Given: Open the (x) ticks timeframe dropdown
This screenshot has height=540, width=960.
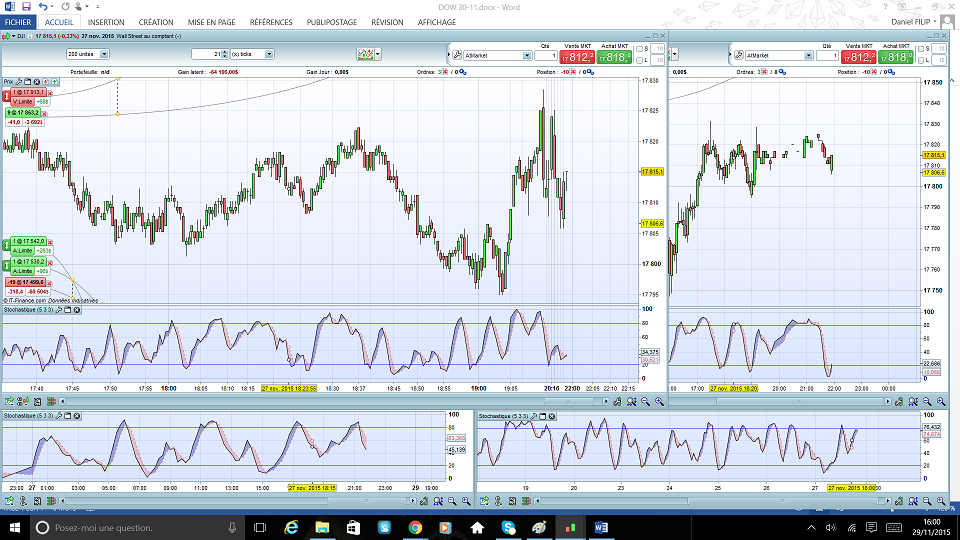Looking at the screenshot, I should click(271, 54).
